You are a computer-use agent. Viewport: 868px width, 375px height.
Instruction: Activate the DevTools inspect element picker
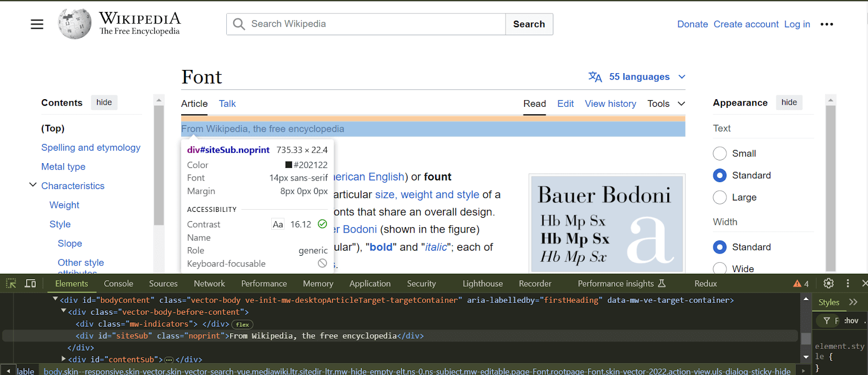tap(11, 283)
